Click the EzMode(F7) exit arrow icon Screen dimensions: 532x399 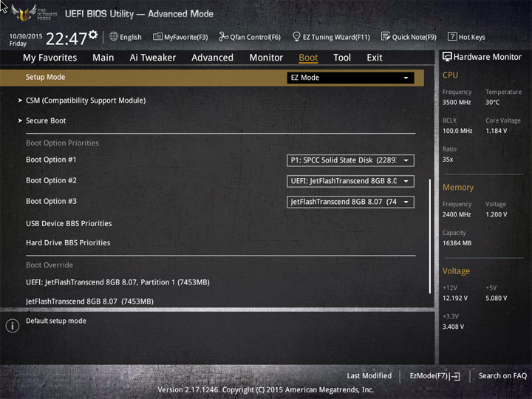454,376
